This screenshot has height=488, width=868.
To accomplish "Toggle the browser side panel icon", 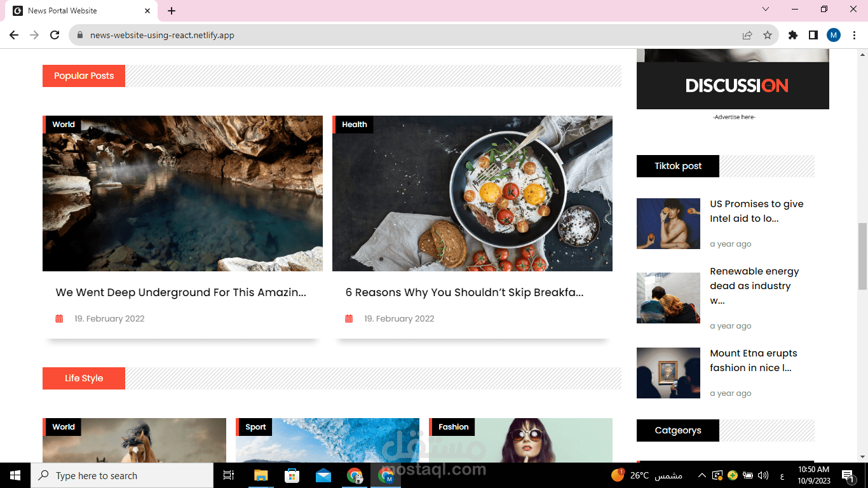I will 813,35.
